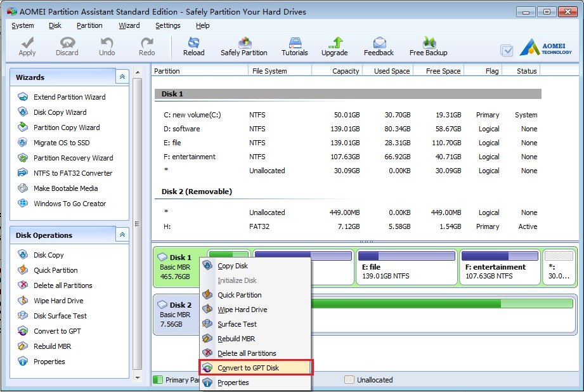
Task: Select the C: new volume row
Action: (348, 115)
